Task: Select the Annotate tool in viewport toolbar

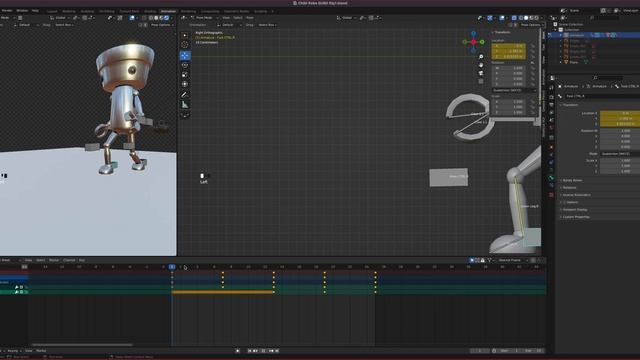Action: 185,95
